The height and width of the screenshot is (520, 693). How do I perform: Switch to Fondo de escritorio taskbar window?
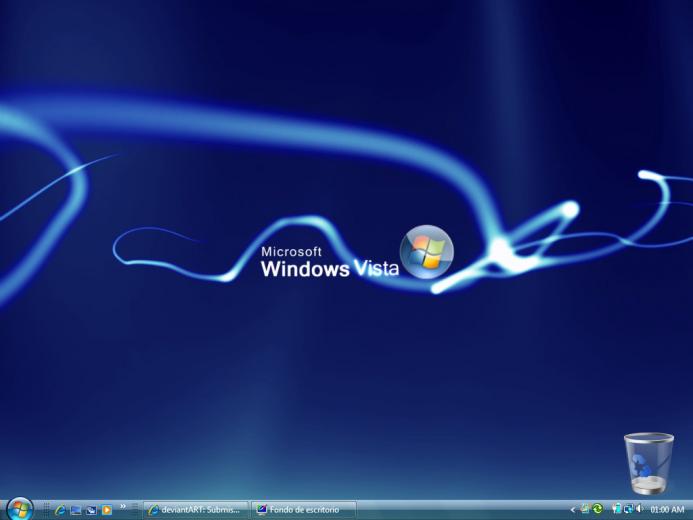(304, 510)
